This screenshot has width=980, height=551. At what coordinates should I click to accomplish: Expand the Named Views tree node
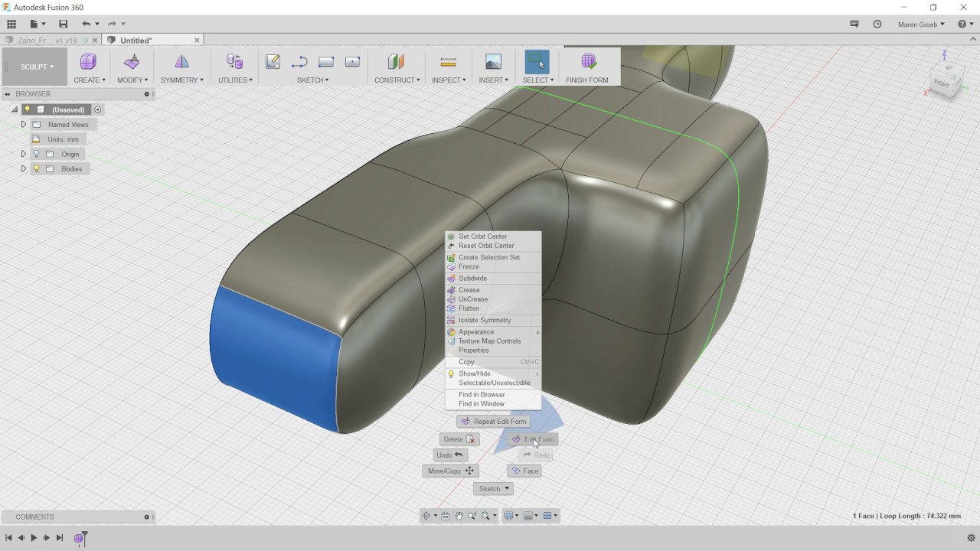pos(24,124)
